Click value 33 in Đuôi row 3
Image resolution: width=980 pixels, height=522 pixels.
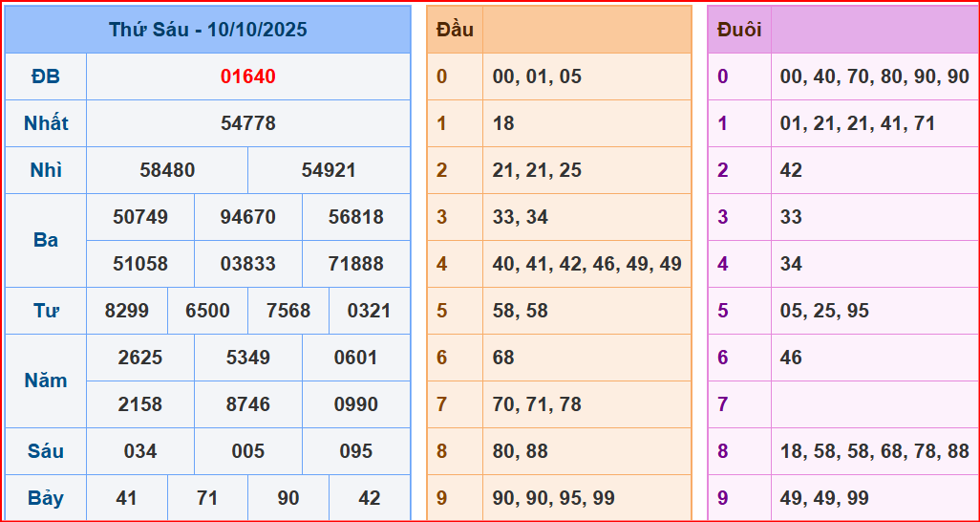791,217
